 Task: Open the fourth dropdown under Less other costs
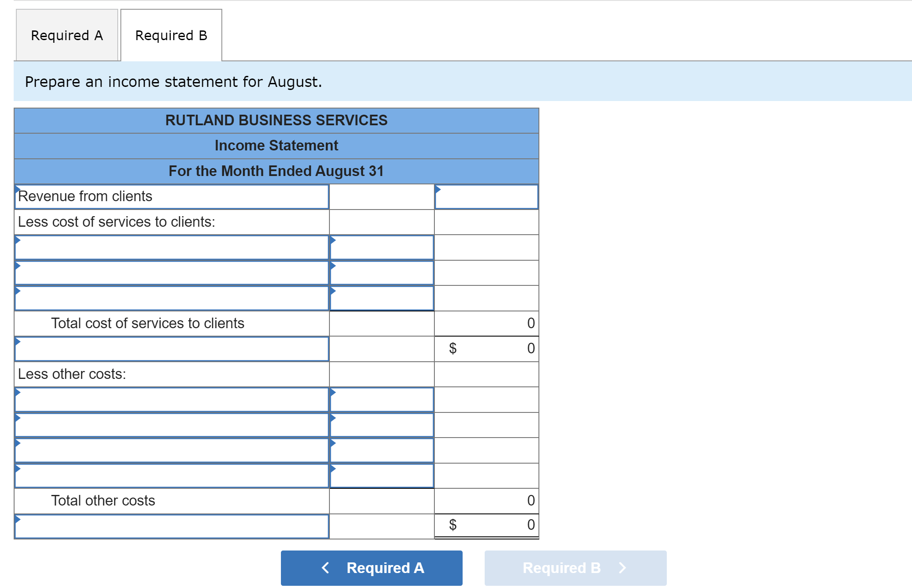172,476
